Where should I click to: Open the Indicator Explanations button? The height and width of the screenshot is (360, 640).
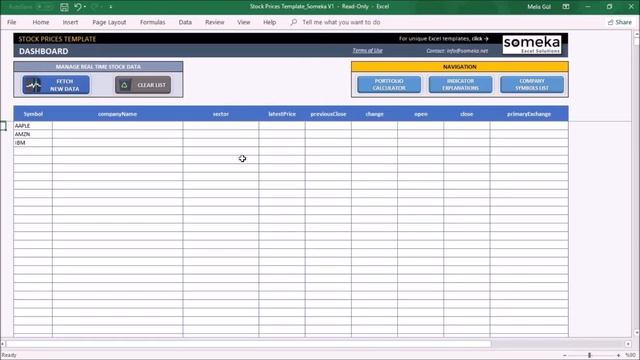point(460,84)
